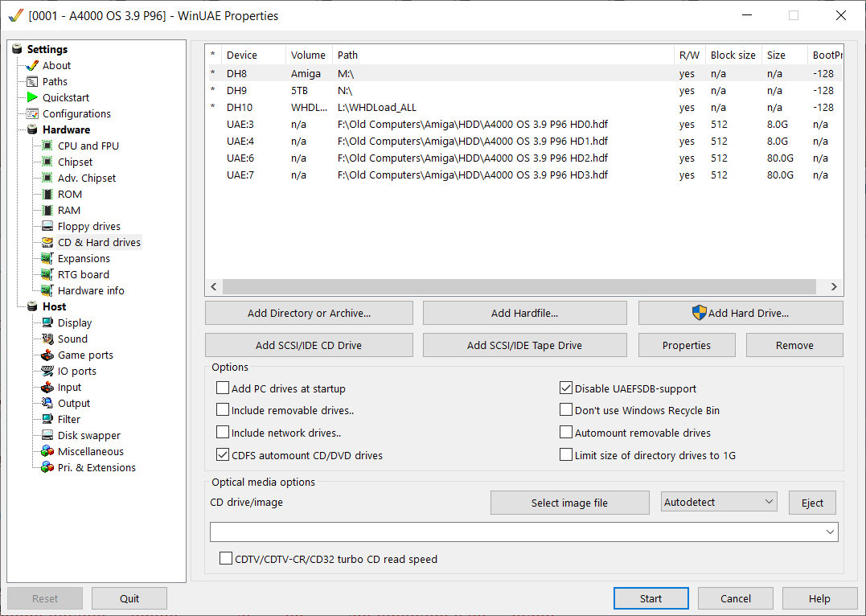
Task: Click the green Quickstart arrow icon
Action: [32, 97]
